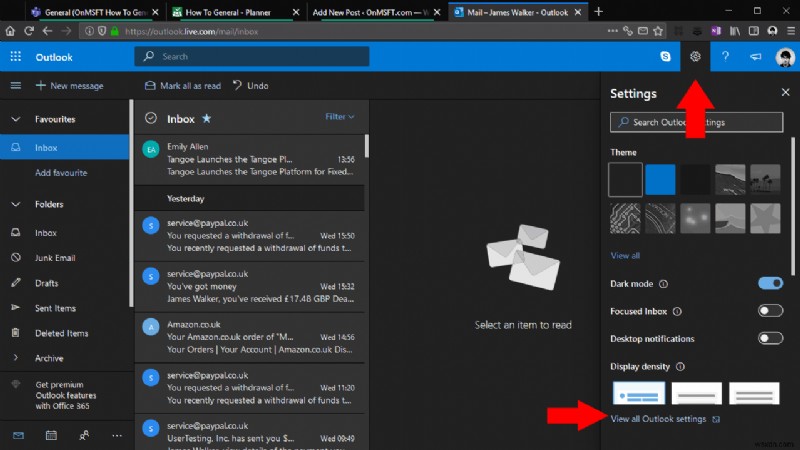Open the Help question mark icon
Image resolution: width=800 pixels, height=450 pixels.
click(725, 57)
